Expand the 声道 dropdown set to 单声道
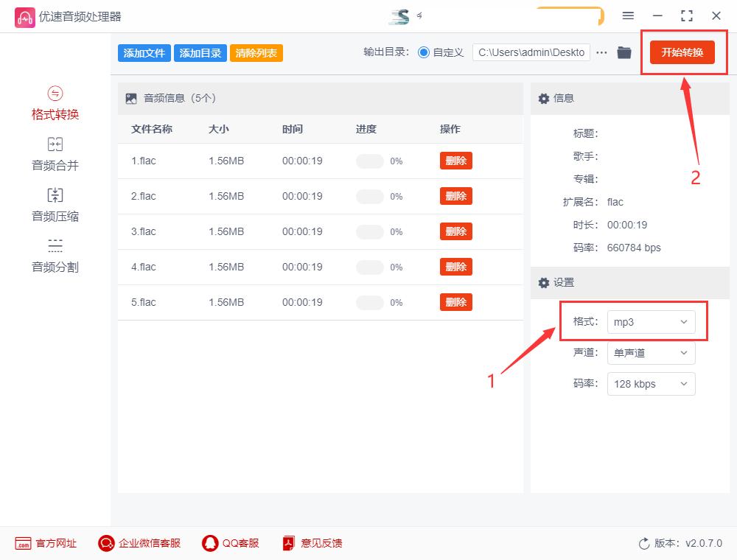This screenshot has height=560, width=737. point(651,353)
